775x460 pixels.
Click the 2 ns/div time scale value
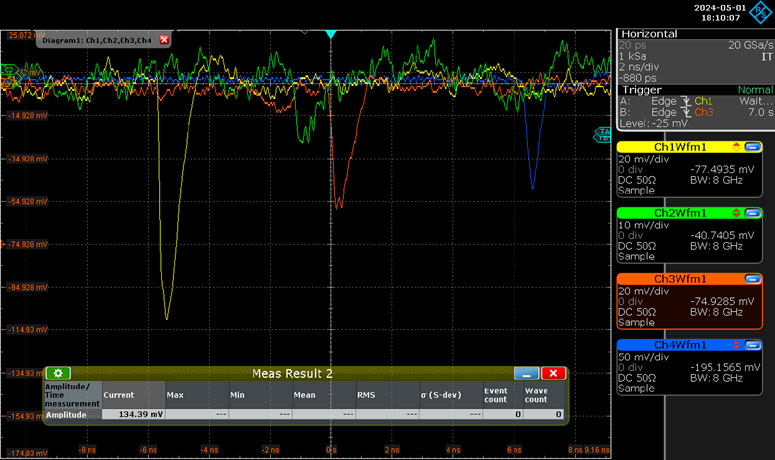point(639,67)
